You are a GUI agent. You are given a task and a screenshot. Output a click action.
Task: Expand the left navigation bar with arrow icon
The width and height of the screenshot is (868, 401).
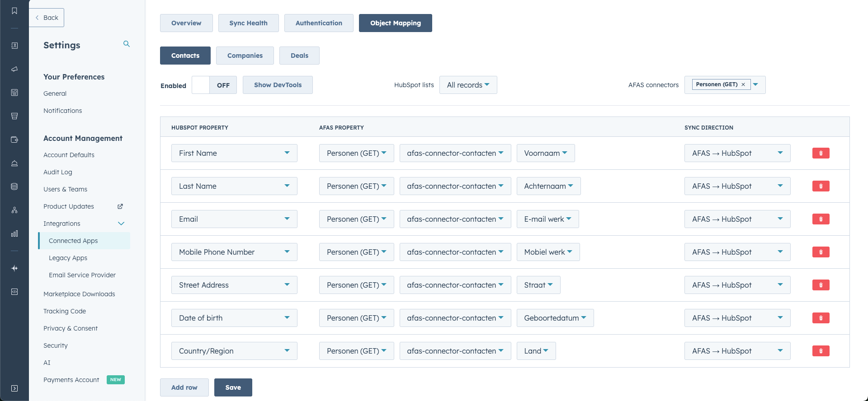14,388
